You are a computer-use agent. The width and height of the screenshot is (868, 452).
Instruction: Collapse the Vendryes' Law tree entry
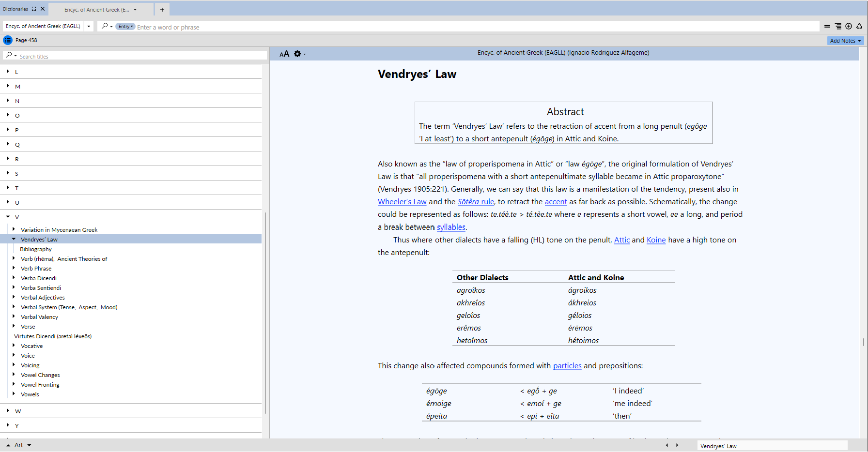point(14,239)
